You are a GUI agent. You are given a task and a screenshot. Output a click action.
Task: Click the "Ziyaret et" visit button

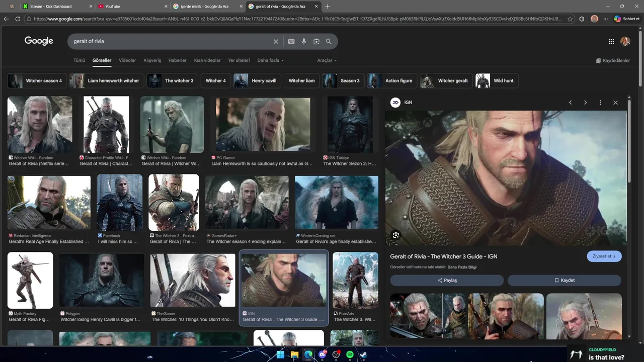(604, 256)
